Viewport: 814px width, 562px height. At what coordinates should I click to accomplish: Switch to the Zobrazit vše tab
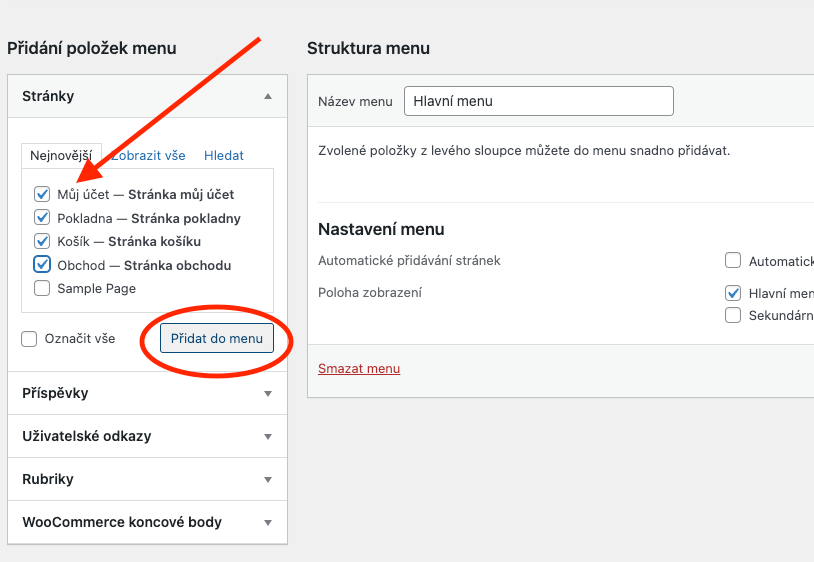pyautogui.click(x=148, y=156)
